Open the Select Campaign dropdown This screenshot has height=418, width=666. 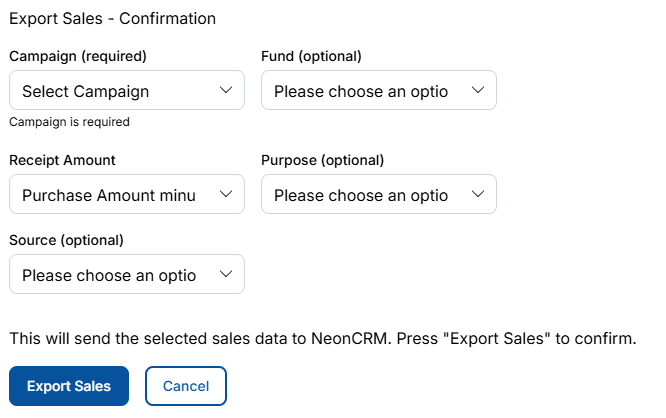tap(126, 90)
